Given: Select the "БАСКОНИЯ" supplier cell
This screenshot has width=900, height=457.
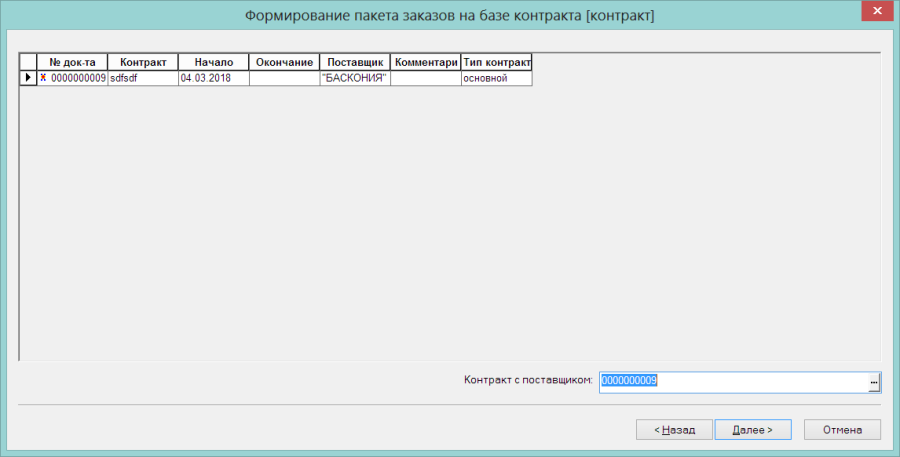Looking at the screenshot, I should click(x=355, y=78).
